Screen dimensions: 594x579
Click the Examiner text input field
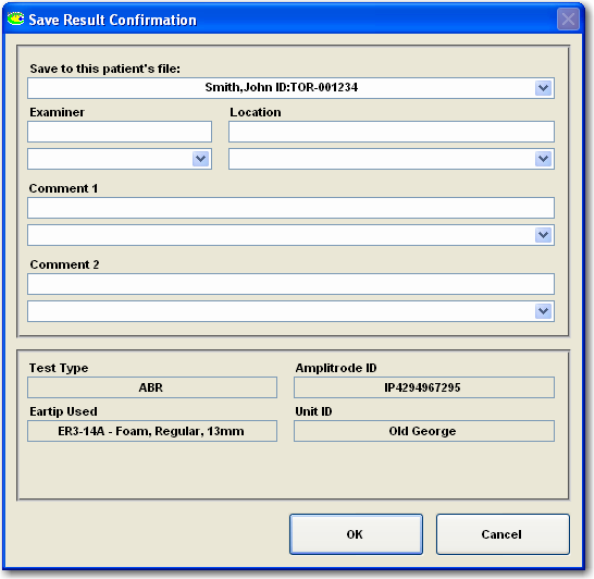pos(119,132)
